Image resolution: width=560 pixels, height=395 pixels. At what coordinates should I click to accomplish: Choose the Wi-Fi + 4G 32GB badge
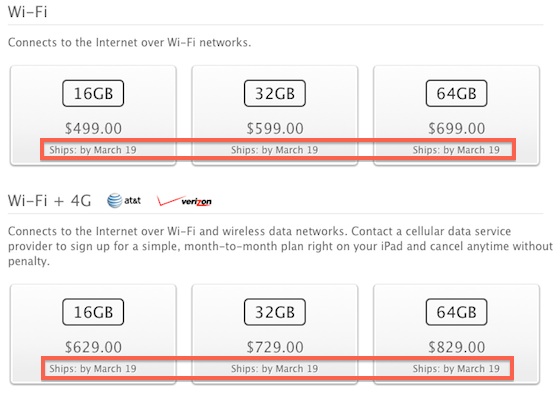[x=275, y=312]
